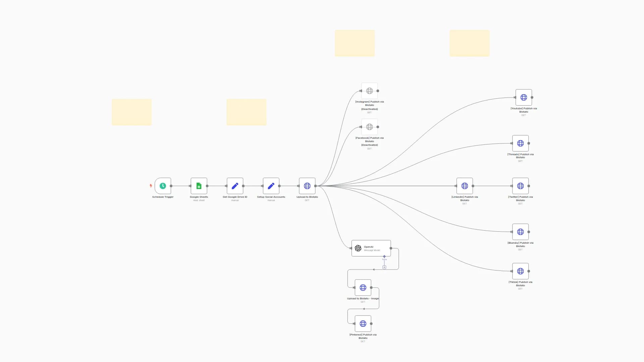
Task: Click the Pinterest node output connector dot
Action: click(371, 324)
